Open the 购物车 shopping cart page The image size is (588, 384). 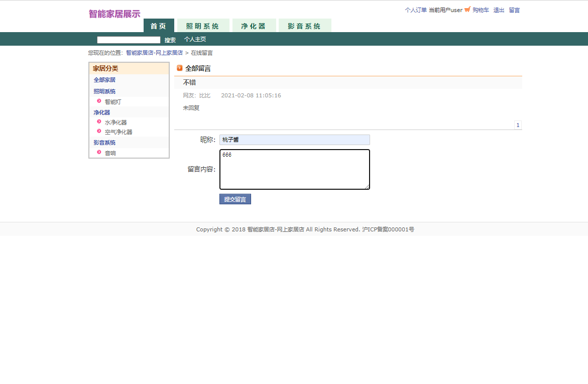coord(480,10)
